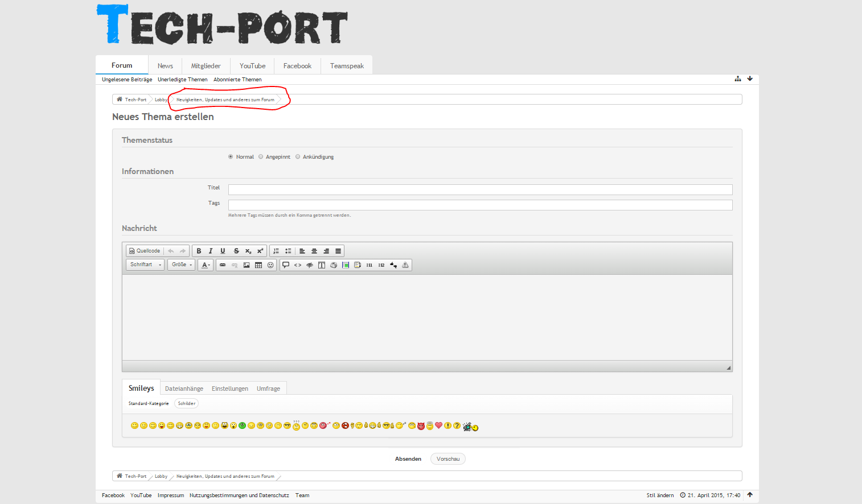Insert a quote block

pyautogui.click(x=286, y=265)
